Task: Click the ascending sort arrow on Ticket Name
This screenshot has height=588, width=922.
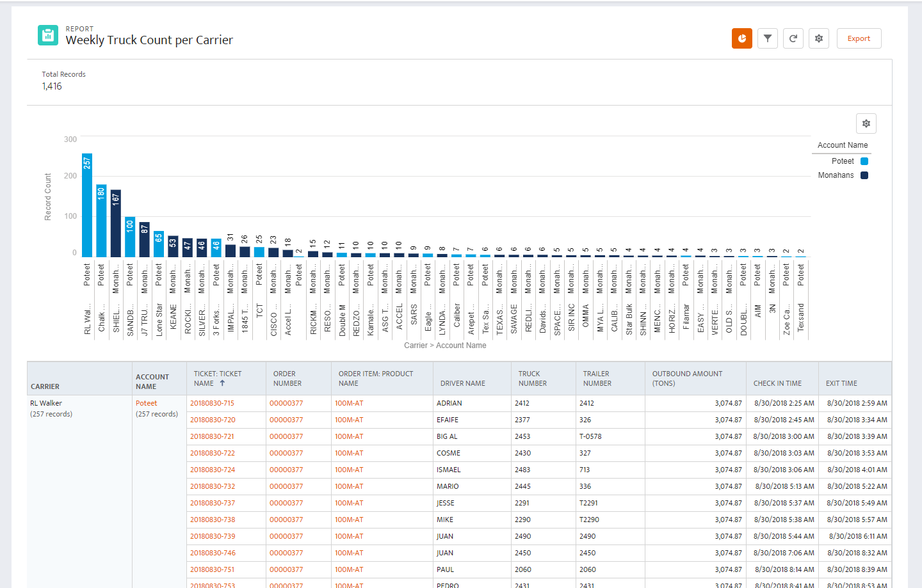Action: coord(222,383)
